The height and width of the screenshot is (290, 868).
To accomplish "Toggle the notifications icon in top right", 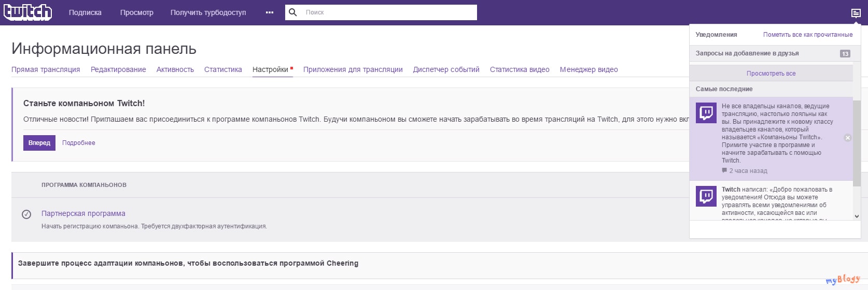I will point(856,13).
